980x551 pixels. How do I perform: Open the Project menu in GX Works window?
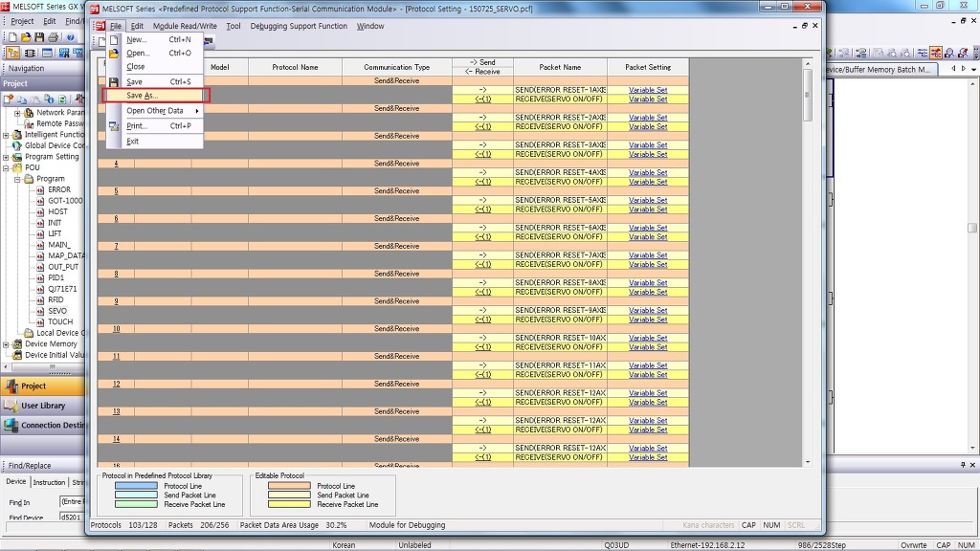click(x=22, y=21)
